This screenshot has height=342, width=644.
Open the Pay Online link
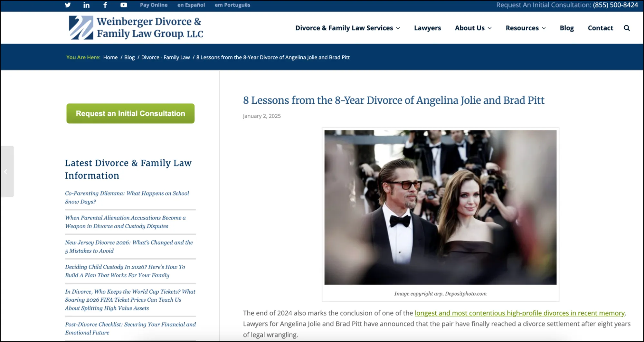click(153, 5)
